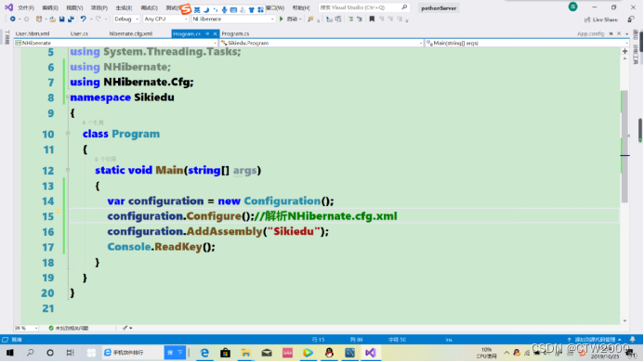Switch to the inactive Program.cs tab
Image resolution: width=644 pixels, height=362 pixels.
(x=235, y=33)
